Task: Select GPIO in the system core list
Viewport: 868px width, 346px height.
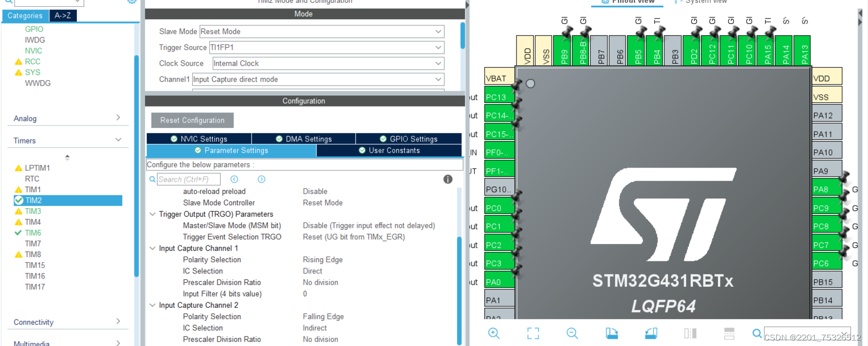Action: point(34,29)
